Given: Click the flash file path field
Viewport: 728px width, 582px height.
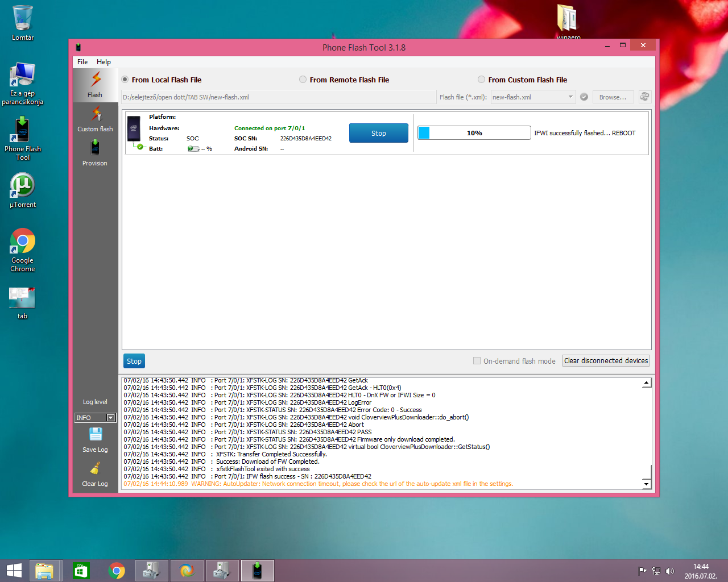Looking at the screenshot, I should click(x=279, y=97).
